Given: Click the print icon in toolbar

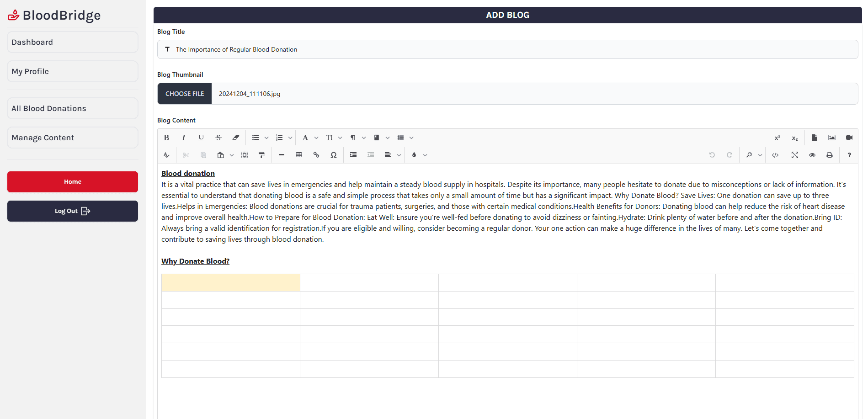Looking at the screenshot, I should tap(830, 155).
